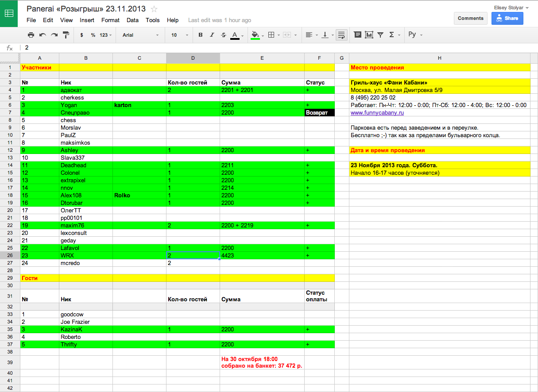Open the Format menu
Image resolution: width=538 pixels, height=392 pixels.
coord(110,20)
